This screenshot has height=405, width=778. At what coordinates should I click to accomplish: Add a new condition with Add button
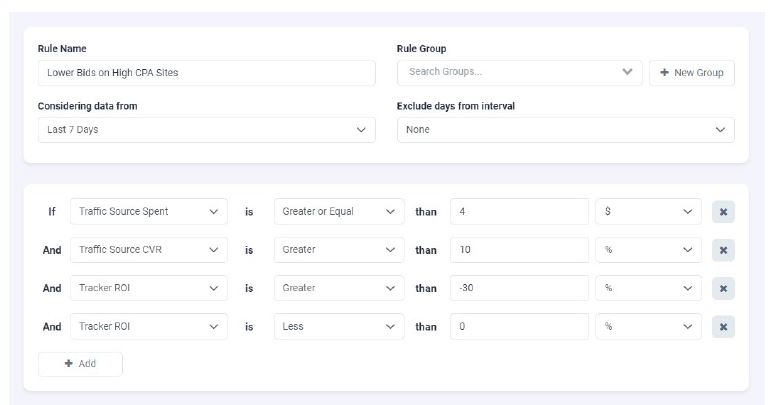80,364
